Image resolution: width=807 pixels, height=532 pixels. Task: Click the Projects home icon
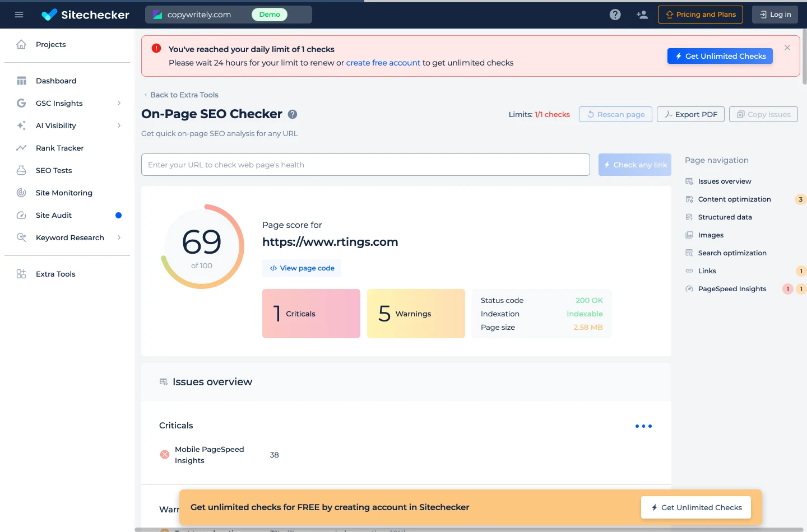click(x=21, y=44)
